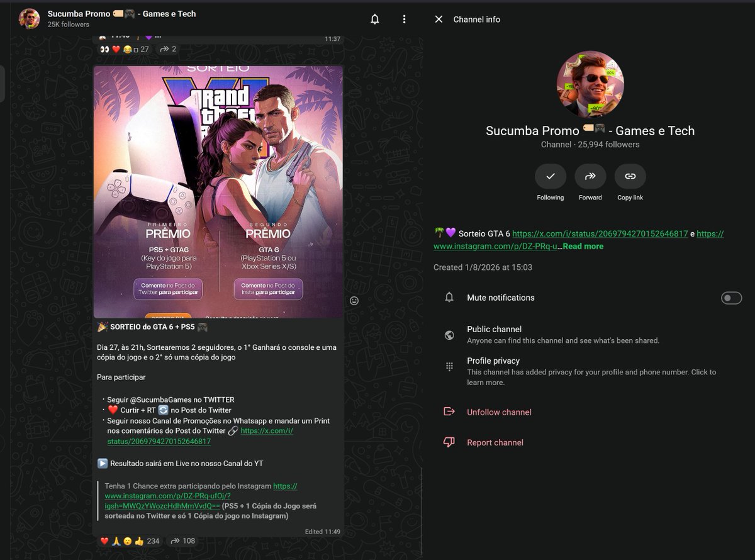Click Unfollow channel text
Screen dimensions: 755x560
pyautogui.click(x=499, y=412)
